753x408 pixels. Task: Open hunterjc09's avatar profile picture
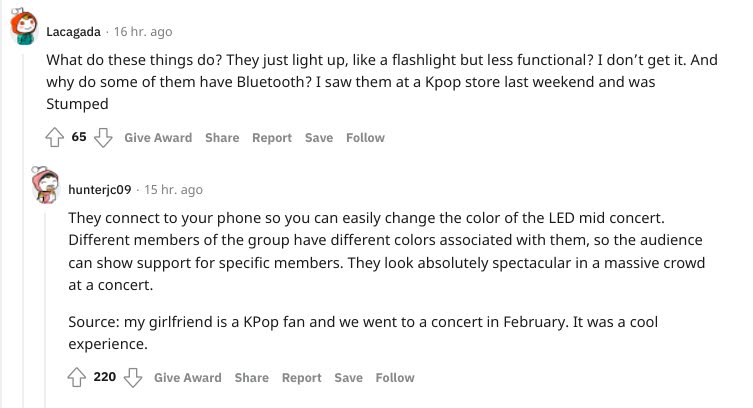click(x=46, y=184)
